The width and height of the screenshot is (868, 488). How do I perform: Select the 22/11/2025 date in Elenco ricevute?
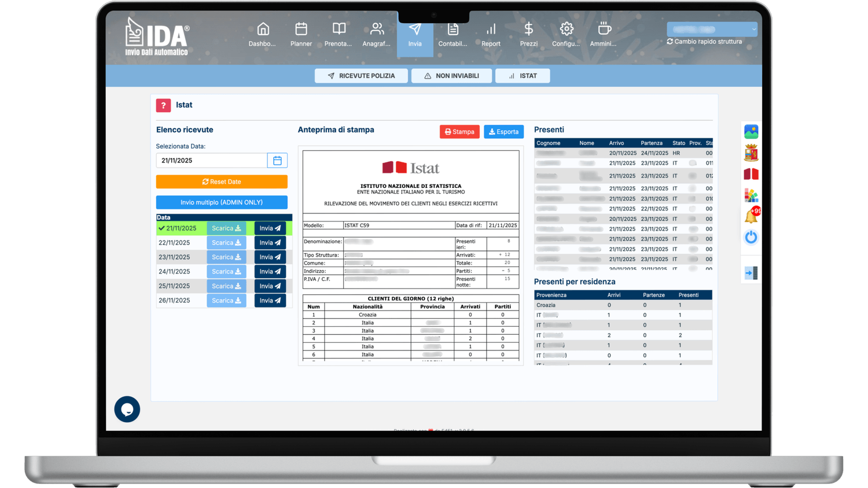coord(174,243)
